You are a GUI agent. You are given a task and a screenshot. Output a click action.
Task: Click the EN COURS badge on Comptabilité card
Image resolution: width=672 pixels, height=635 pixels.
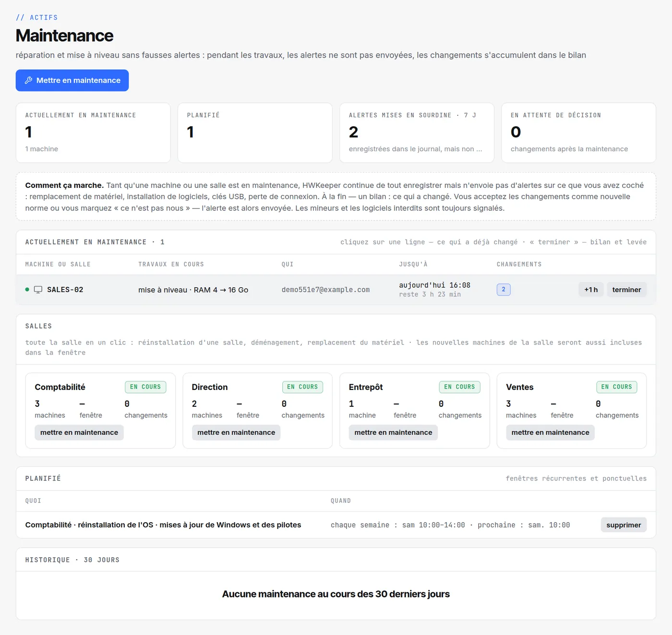145,387
